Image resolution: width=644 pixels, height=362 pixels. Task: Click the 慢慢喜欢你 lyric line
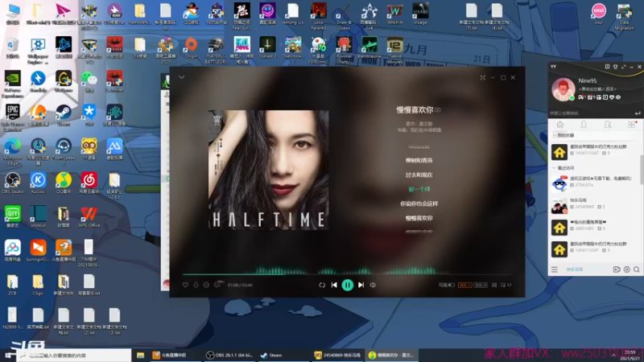[x=419, y=218]
